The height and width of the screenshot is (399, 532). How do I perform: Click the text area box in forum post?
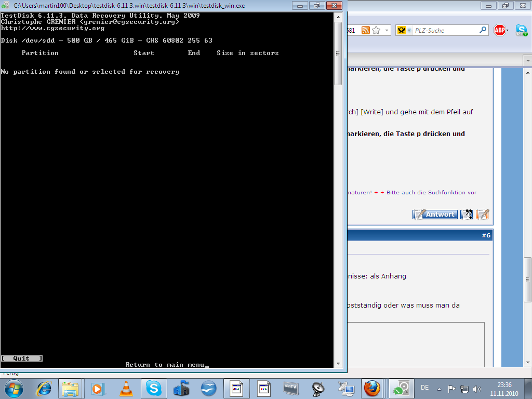tap(416, 344)
